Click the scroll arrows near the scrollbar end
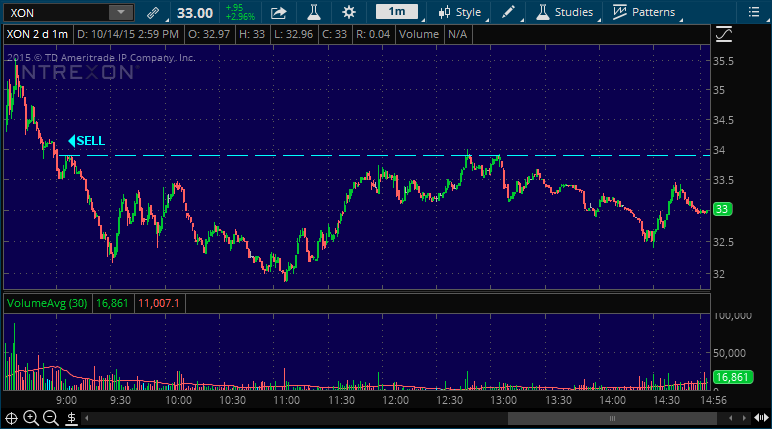This screenshot has width=772, height=429. [x=737, y=418]
